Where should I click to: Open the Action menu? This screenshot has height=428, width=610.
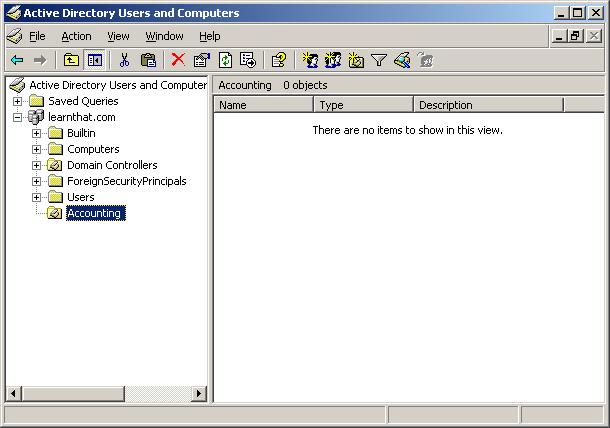tap(76, 36)
